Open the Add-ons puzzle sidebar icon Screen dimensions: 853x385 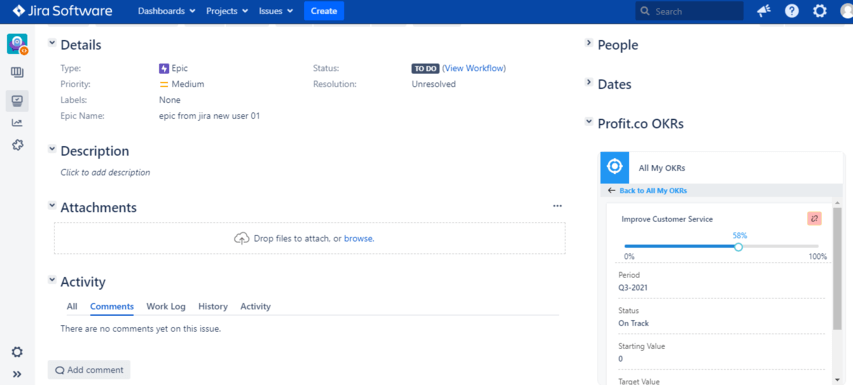[17, 145]
